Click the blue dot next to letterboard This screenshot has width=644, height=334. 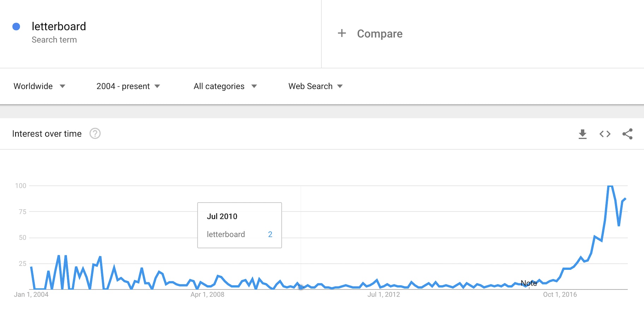click(x=16, y=26)
